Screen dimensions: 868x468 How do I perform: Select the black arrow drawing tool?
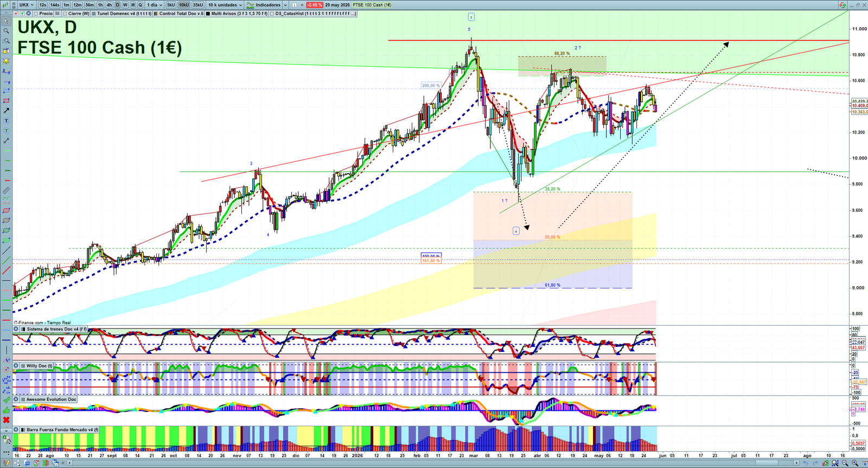coord(6,111)
